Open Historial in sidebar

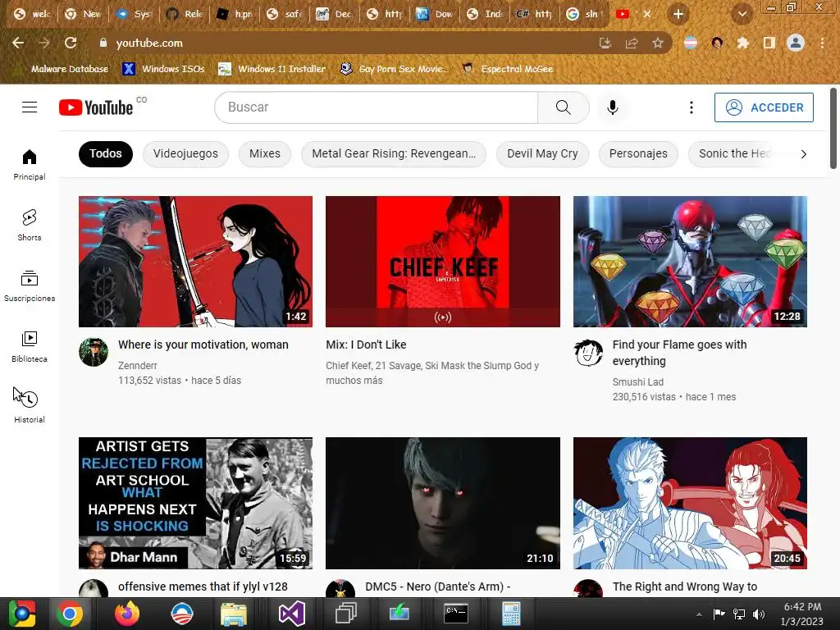click(30, 407)
